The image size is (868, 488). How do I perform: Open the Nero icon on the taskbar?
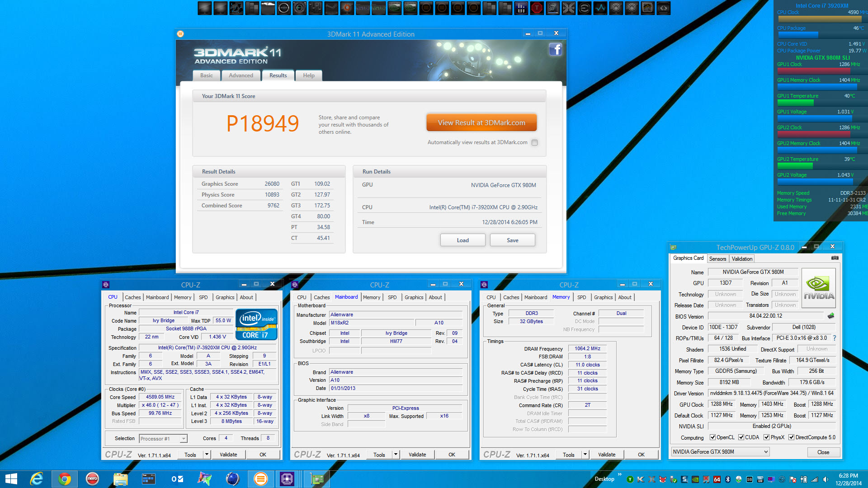pos(92,479)
